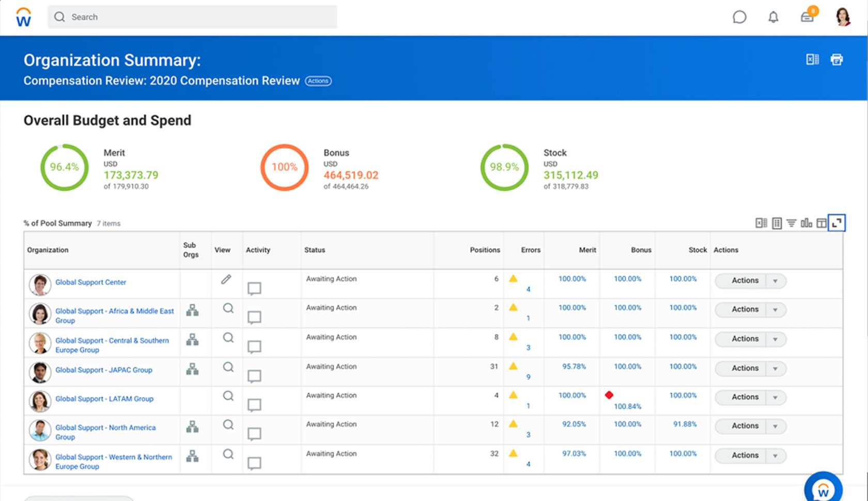
Task: Open the chart view icon above table
Action: [x=806, y=223]
